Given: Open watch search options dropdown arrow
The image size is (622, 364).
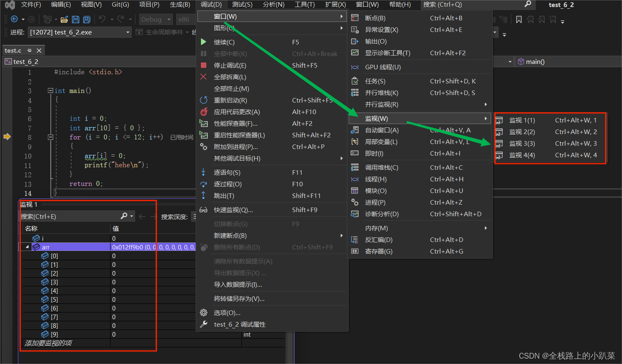Looking at the screenshot, I should tap(131, 216).
